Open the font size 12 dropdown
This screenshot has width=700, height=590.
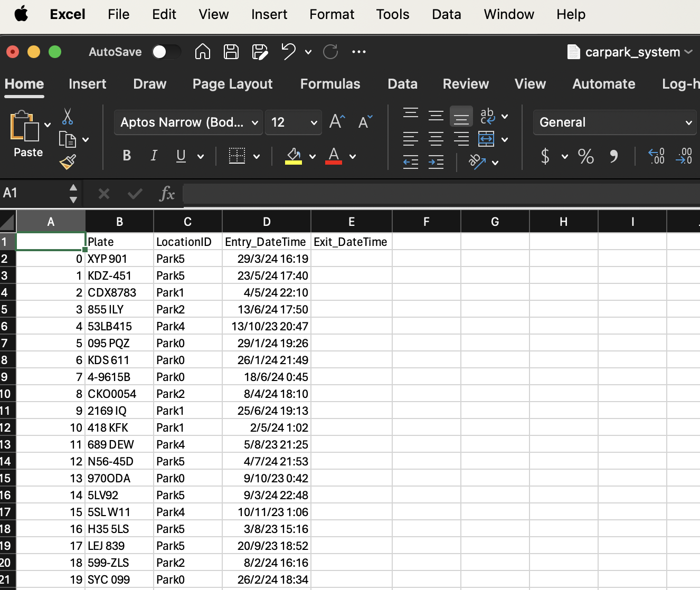[293, 122]
